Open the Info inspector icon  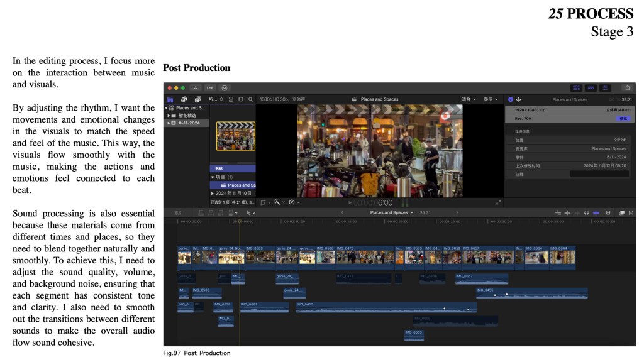(510, 99)
